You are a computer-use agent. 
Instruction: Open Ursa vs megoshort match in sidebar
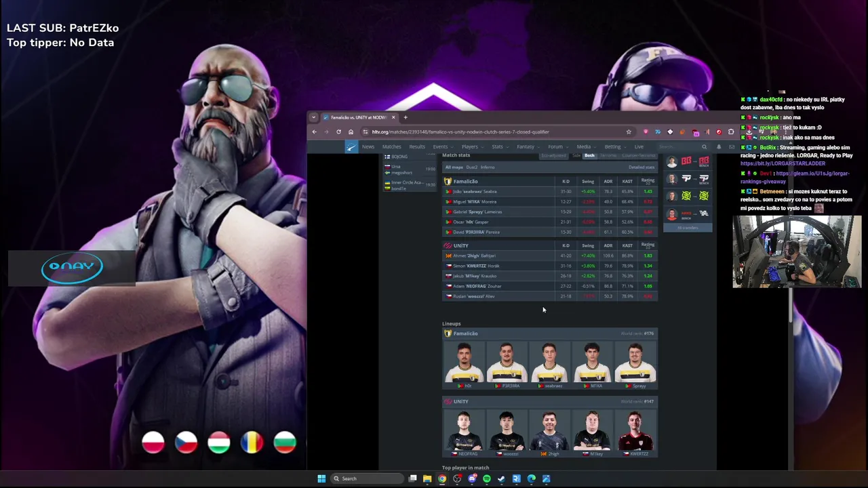point(410,169)
